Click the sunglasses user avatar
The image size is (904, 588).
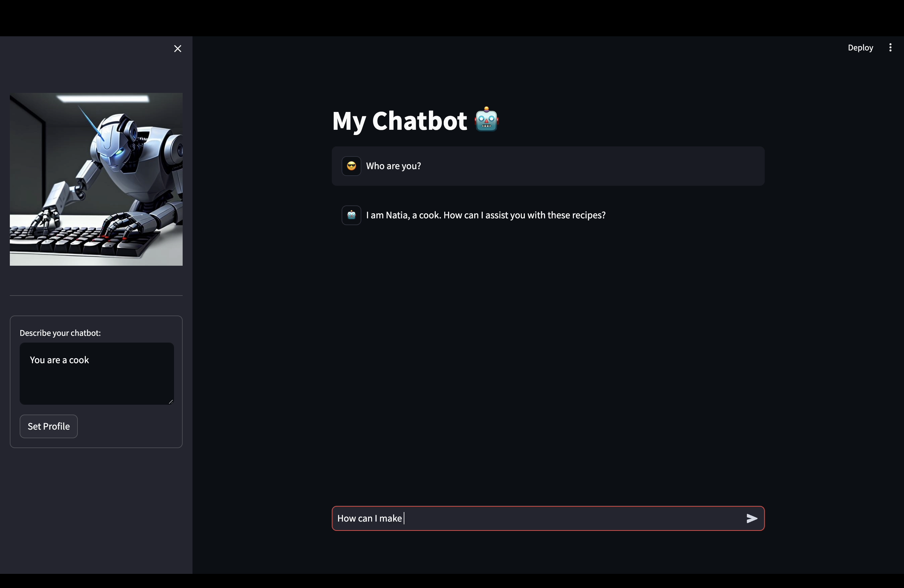click(351, 166)
